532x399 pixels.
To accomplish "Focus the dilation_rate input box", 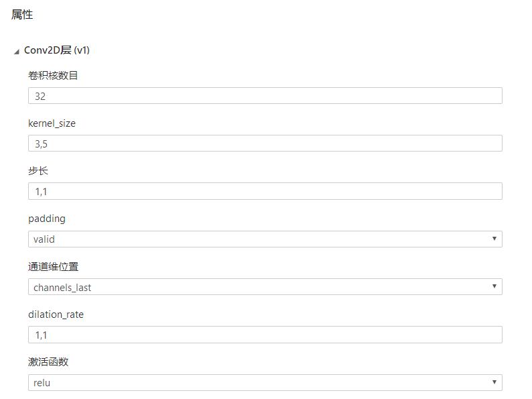I will tap(265, 335).
